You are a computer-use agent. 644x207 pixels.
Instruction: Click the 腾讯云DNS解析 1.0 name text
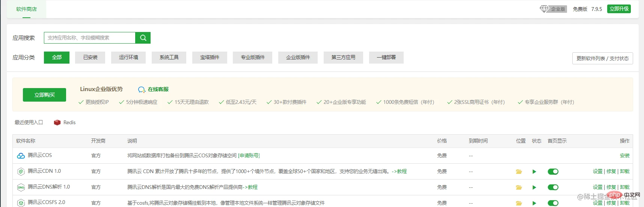(49, 187)
